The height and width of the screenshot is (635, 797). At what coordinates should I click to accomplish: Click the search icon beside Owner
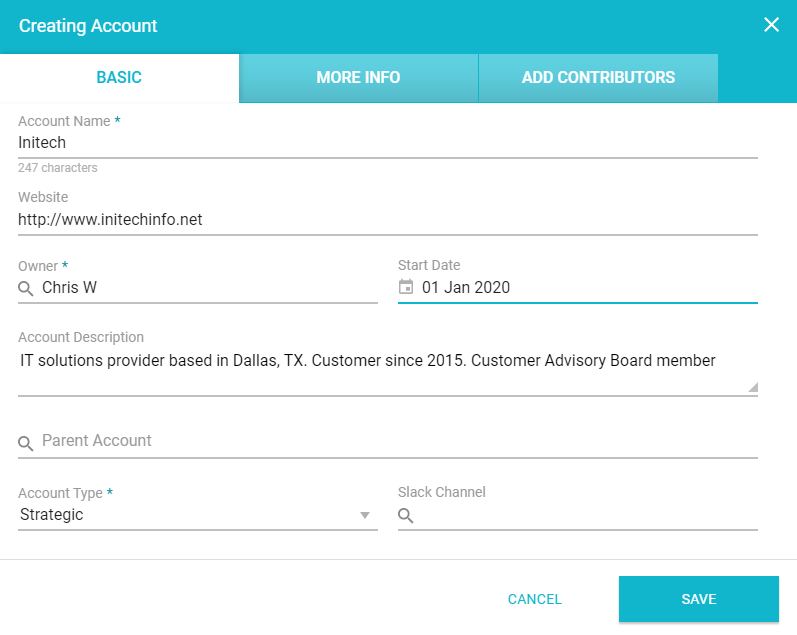27,289
